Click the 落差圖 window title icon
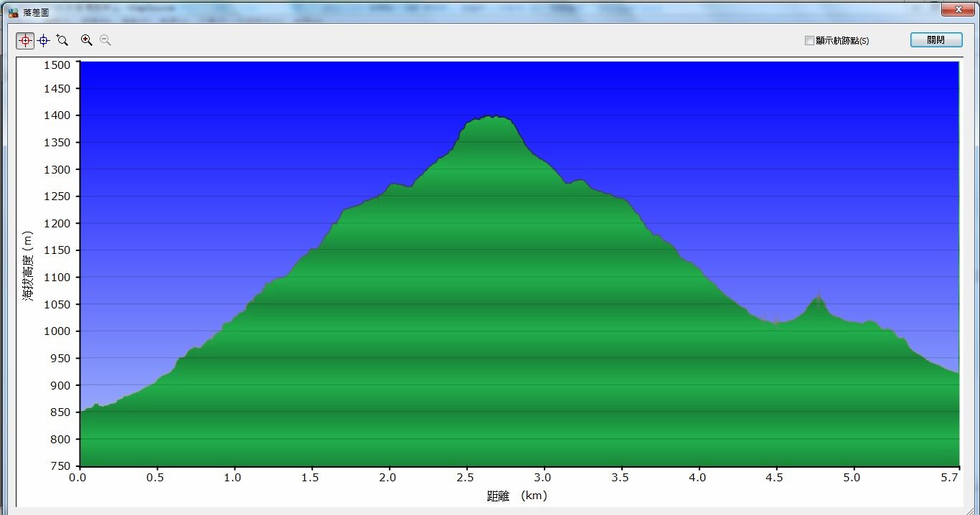Screen dimensions: 980x515 (x=13, y=13)
